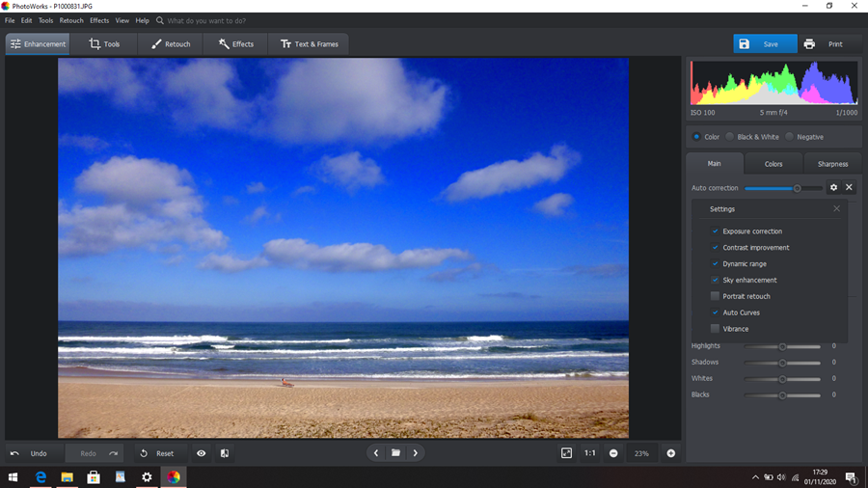Adjust the Blacks slider
The width and height of the screenshot is (868, 488).
[782, 395]
